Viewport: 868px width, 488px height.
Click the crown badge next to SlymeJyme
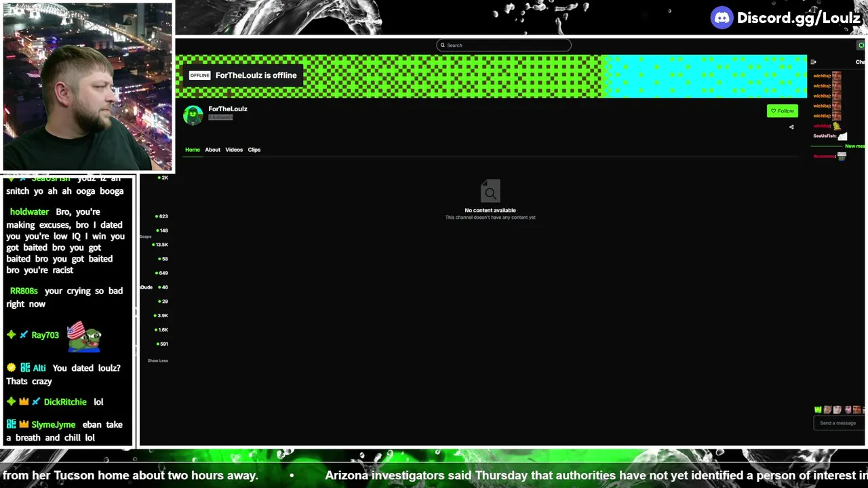tap(24, 425)
